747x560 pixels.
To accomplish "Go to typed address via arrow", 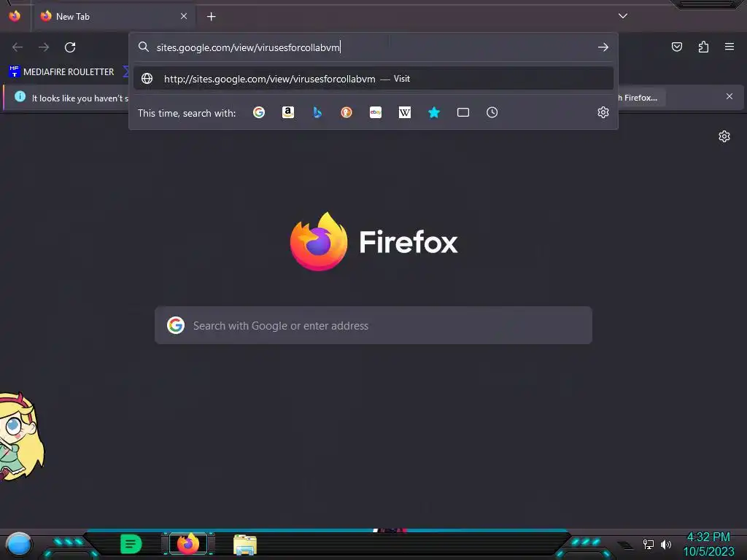I will 603,47.
